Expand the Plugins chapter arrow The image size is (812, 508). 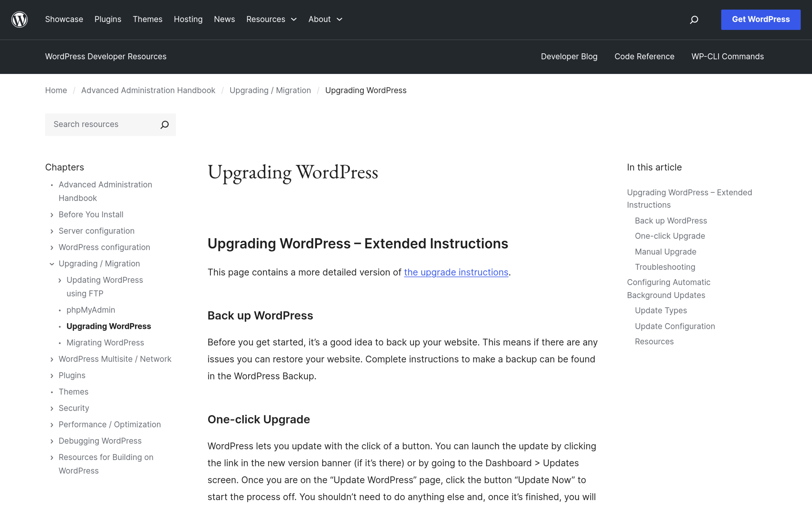coord(52,376)
